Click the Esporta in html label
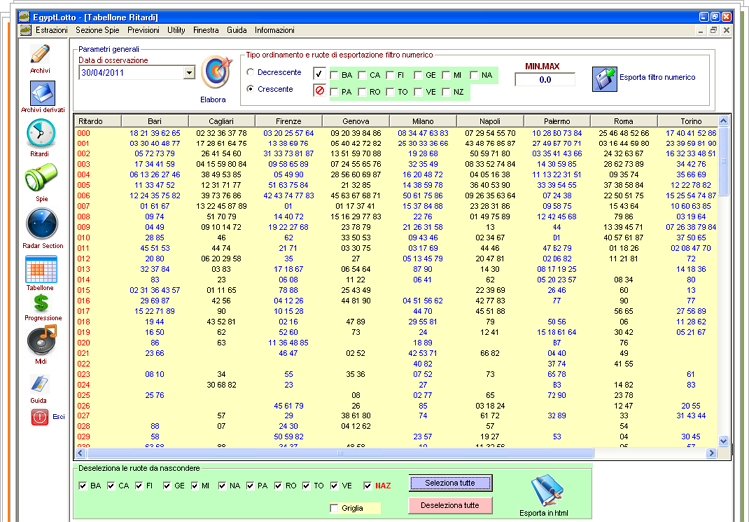749x522 pixels. [544, 513]
